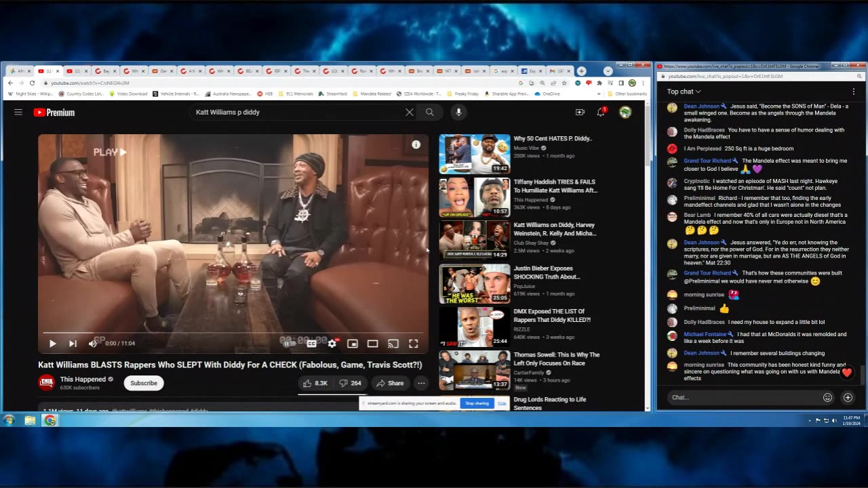The image size is (868, 488).
Task: Open DMX Exposed THE LIST video
Action: [x=552, y=316]
